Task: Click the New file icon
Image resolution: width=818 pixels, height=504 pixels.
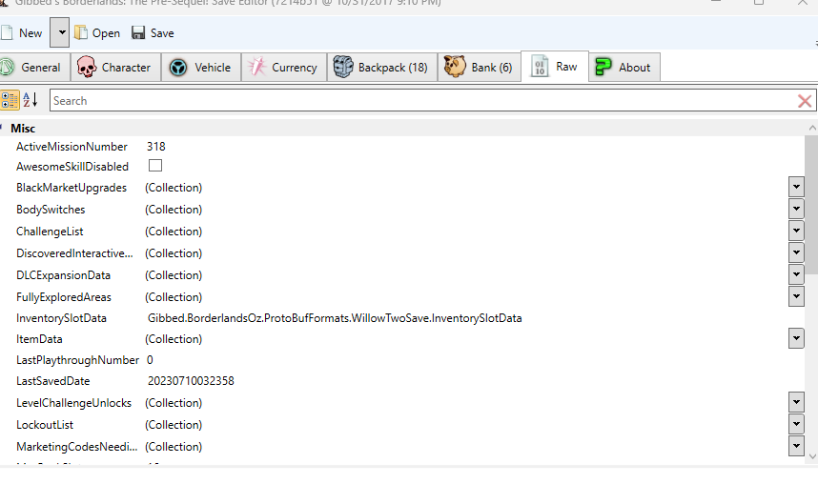Action: click(x=7, y=32)
